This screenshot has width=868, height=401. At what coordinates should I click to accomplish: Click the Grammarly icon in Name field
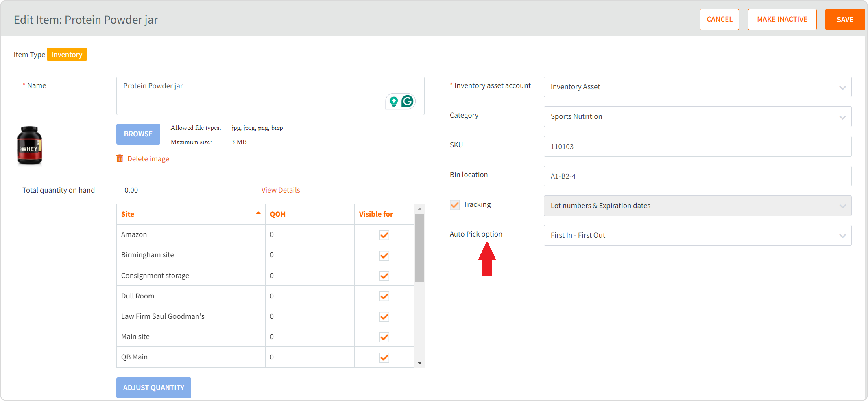(x=408, y=101)
